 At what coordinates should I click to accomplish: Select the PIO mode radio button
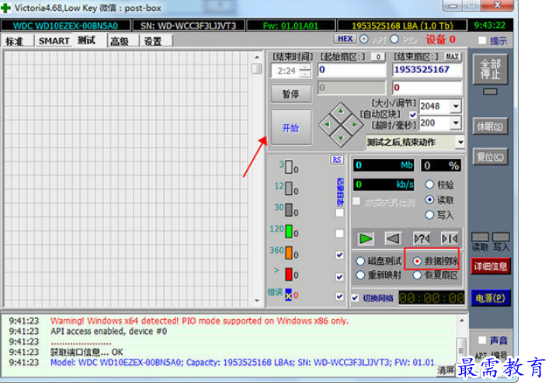(x=394, y=39)
